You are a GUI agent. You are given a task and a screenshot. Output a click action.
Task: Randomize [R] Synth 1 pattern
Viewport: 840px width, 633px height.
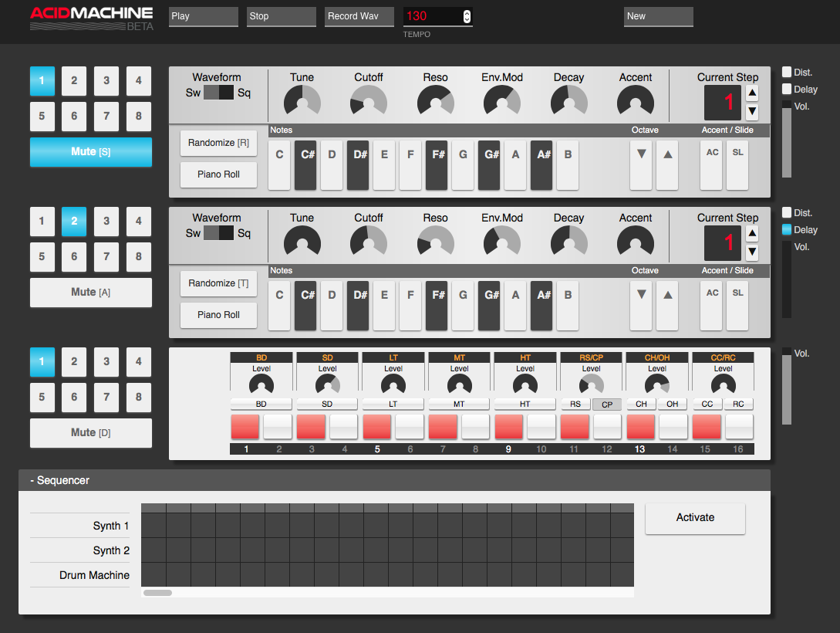[x=218, y=143]
